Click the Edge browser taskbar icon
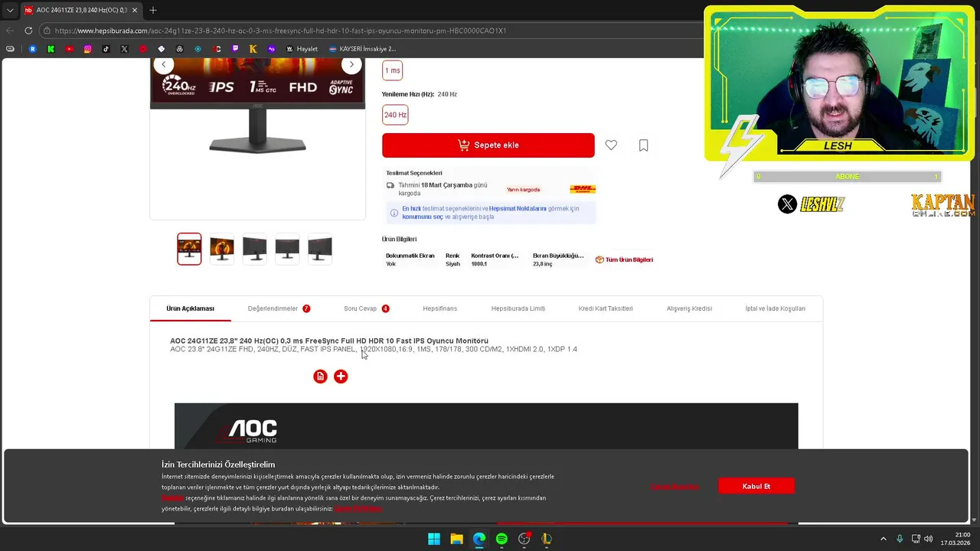 point(479,539)
